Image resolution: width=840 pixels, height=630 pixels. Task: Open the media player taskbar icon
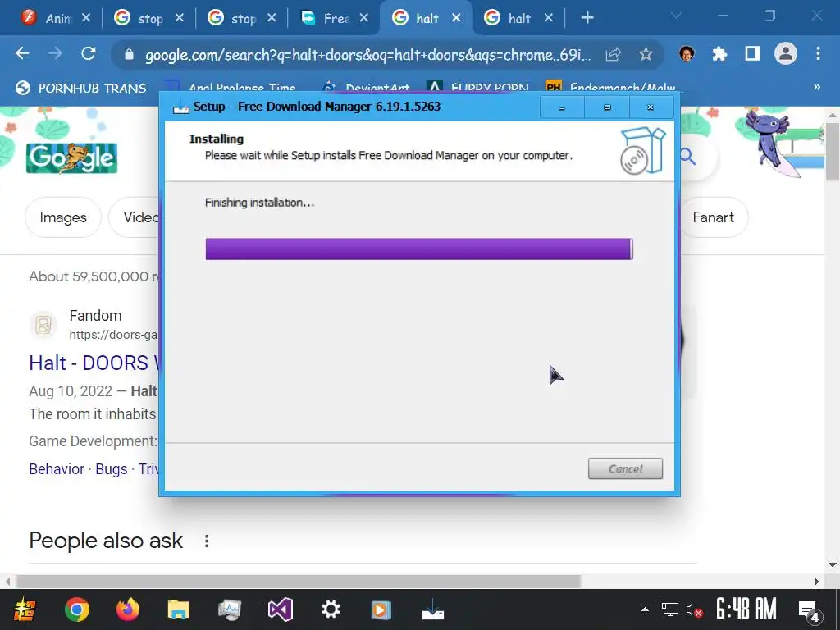(381, 609)
